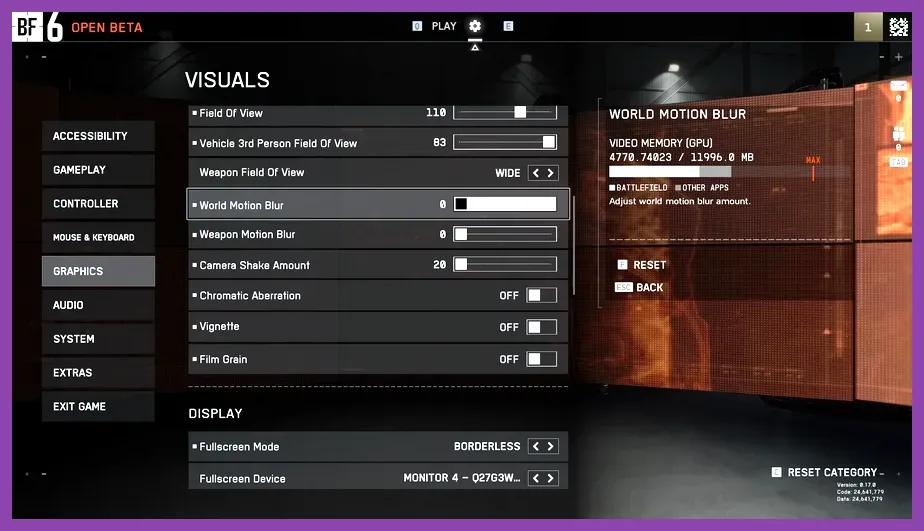Image resolution: width=924 pixels, height=531 pixels.
Task: Adjust Vehicle 3rd Person Field Of View slider
Action: click(x=505, y=142)
